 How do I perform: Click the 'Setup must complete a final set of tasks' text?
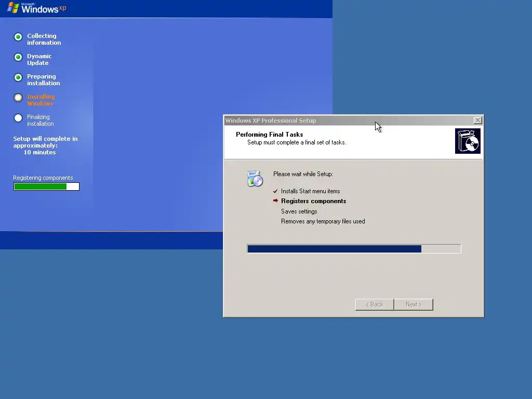297,142
